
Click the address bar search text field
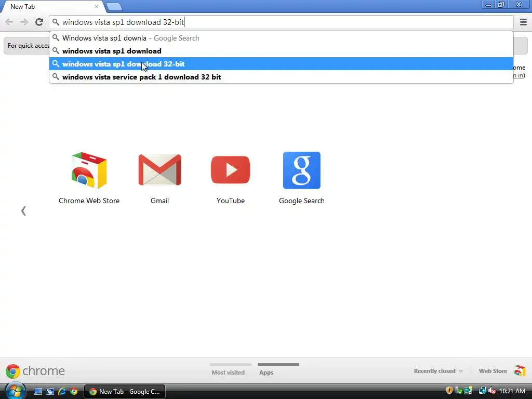pyautogui.click(x=281, y=22)
